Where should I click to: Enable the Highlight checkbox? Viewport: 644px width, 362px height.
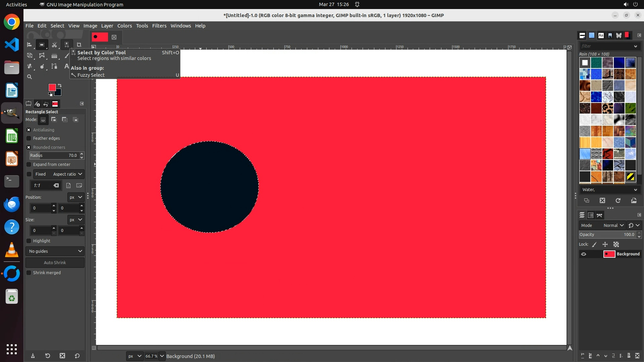[x=29, y=241]
